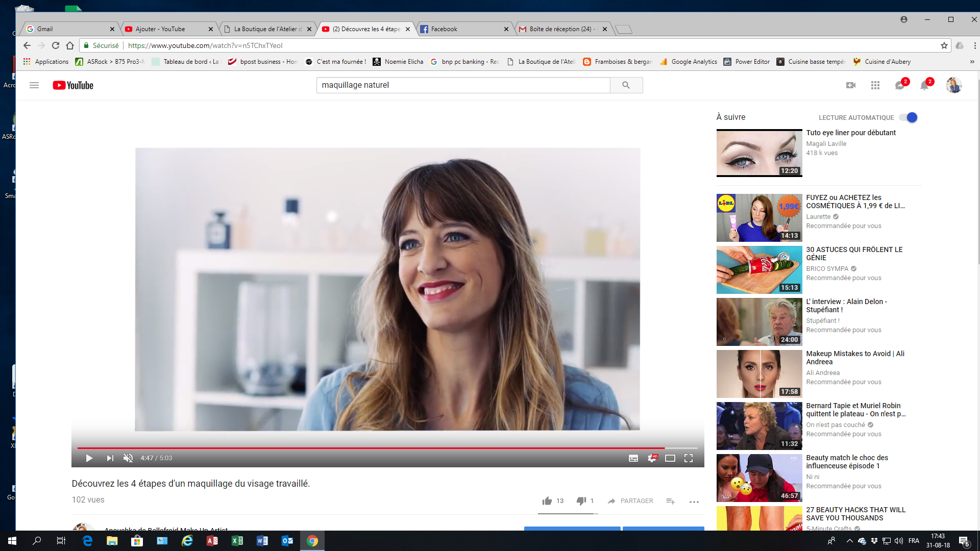Open '30 ASTUCES QUI FRÔLENT LE GÉNIE'
The width and height of the screenshot is (980, 551).
point(854,254)
